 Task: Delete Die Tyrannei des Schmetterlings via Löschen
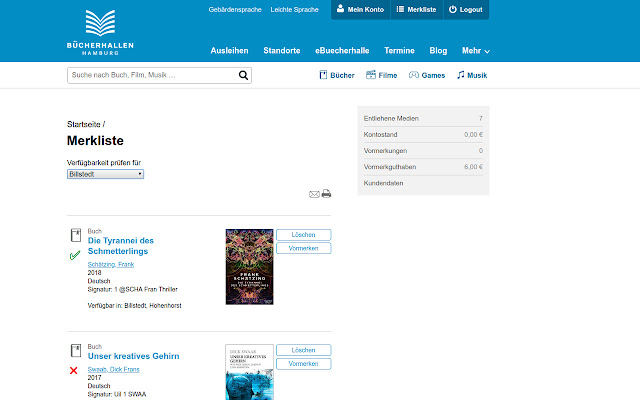(303, 235)
